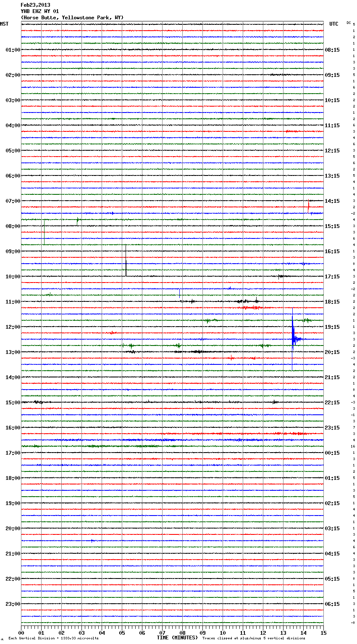357x644 pixels.
Task: Select the 23:00 MST time label
Action: [13, 604]
